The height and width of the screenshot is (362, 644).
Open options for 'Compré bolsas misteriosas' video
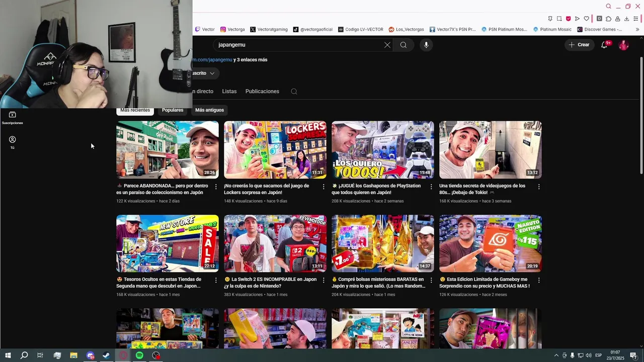[x=431, y=280]
